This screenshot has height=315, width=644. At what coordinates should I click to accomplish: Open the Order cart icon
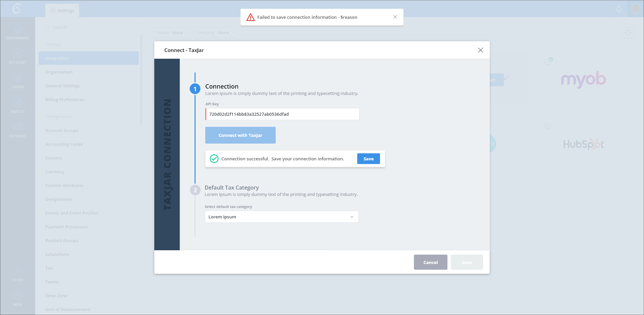pyautogui.click(x=17, y=78)
